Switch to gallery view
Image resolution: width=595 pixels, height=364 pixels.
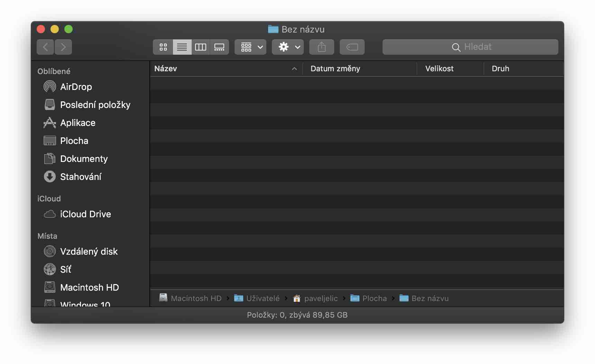click(x=219, y=47)
